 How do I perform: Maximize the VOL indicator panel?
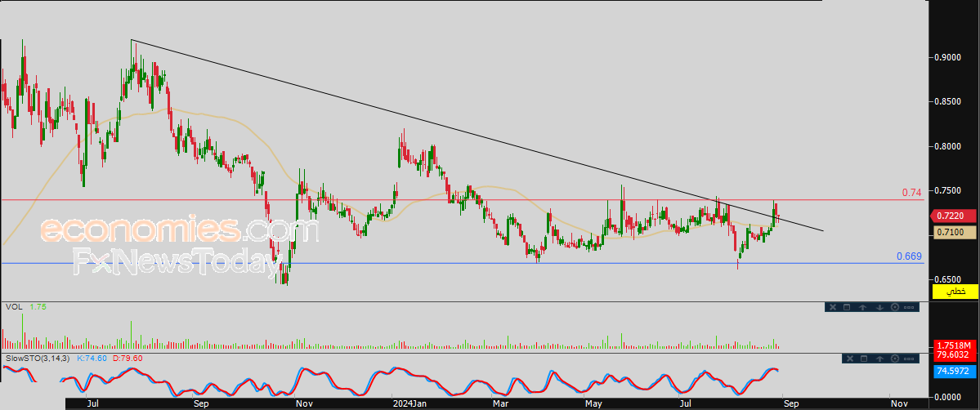pos(847,307)
